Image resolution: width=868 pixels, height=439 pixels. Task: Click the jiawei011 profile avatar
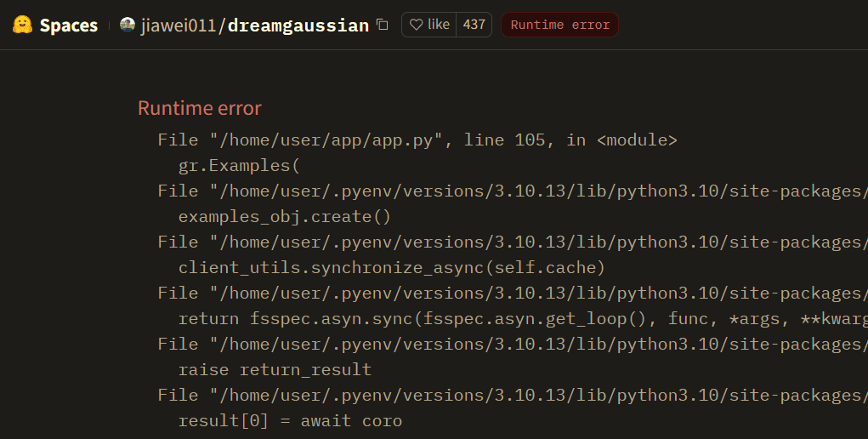coord(128,25)
